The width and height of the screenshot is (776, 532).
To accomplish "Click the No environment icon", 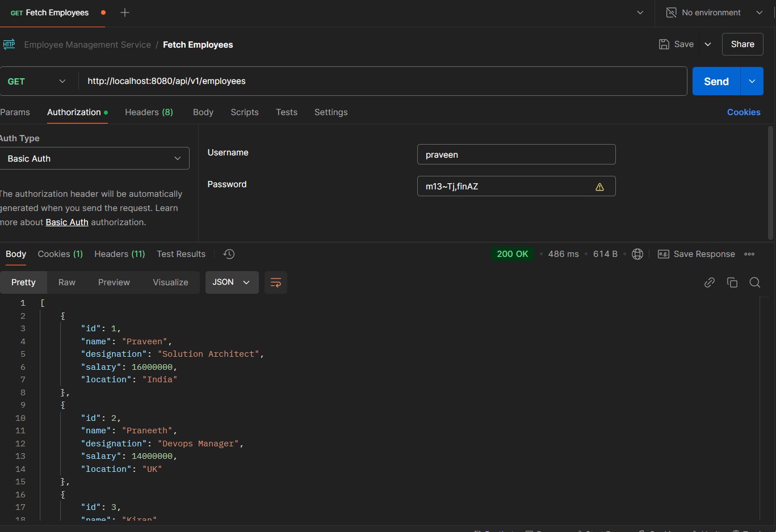I will (671, 12).
